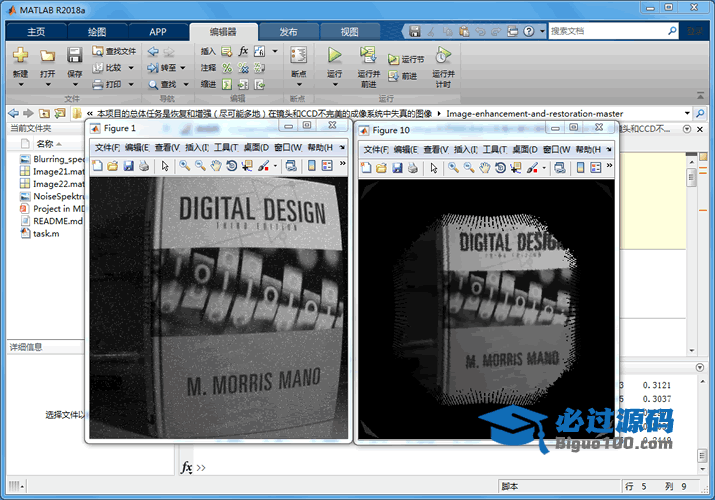Click the print icon in Figure 1 toolbar
The image size is (715, 500).
click(144, 166)
